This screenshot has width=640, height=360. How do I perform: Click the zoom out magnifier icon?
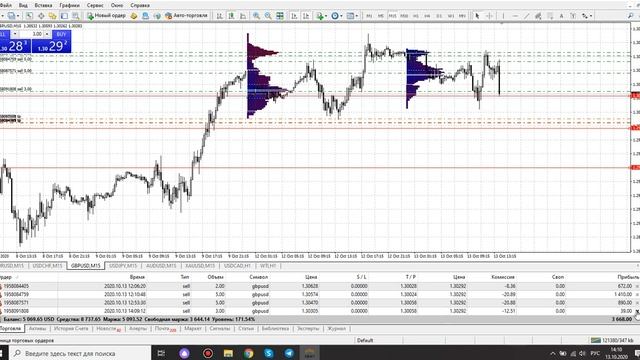[x=268, y=16]
